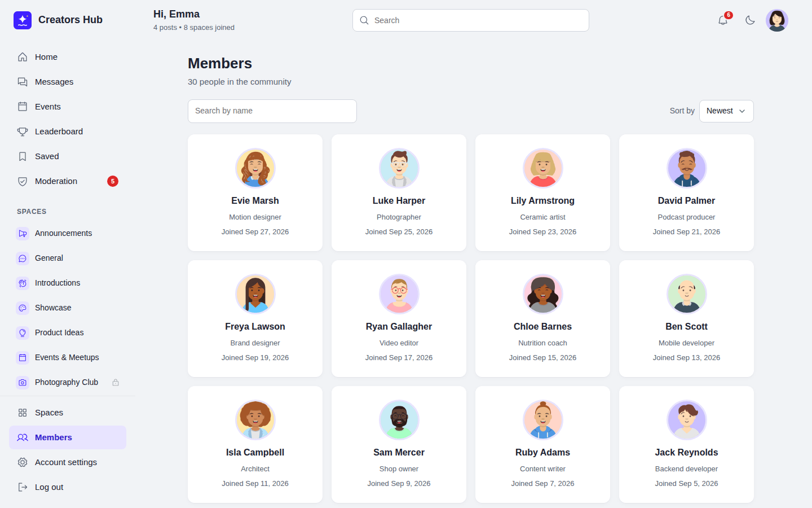Expand the Newest sort dropdown
Image resolution: width=812 pixels, height=508 pixels.
click(726, 111)
